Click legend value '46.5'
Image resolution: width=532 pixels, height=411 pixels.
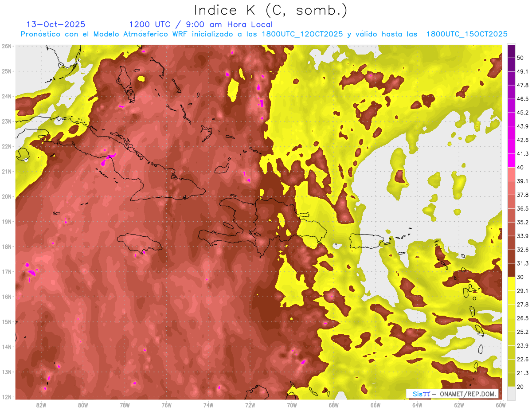tap(523, 99)
